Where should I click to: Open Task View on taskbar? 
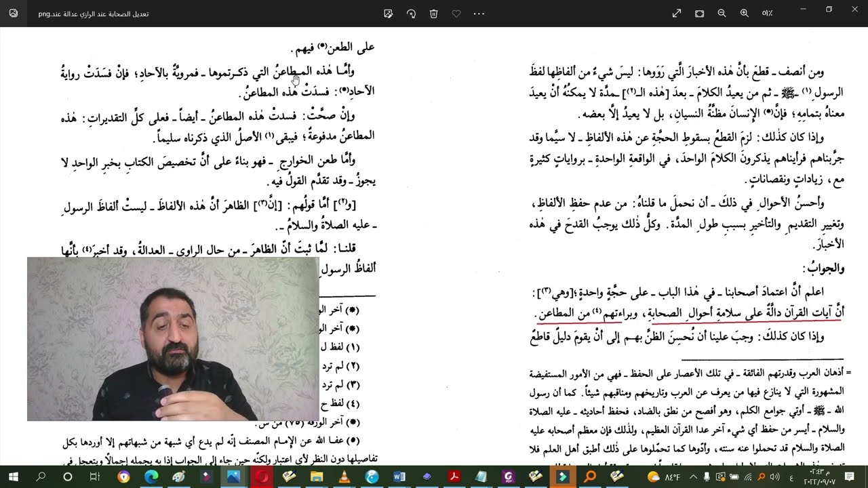coord(95,477)
